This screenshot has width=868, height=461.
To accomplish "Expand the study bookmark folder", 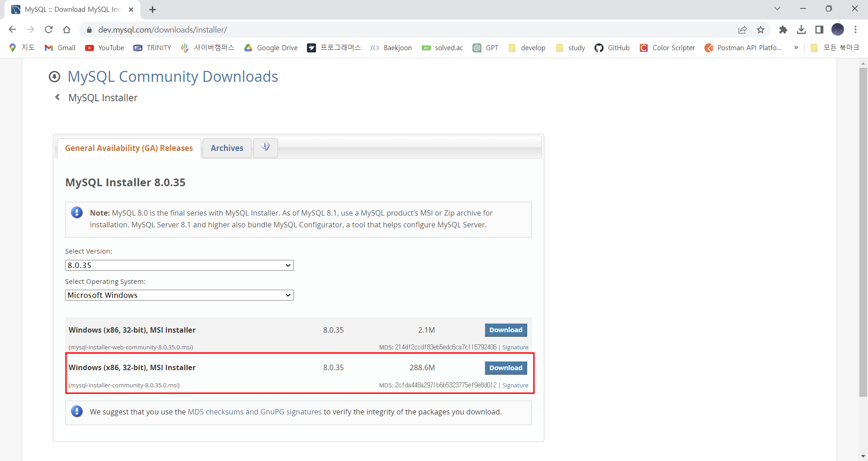I will (x=570, y=47).
